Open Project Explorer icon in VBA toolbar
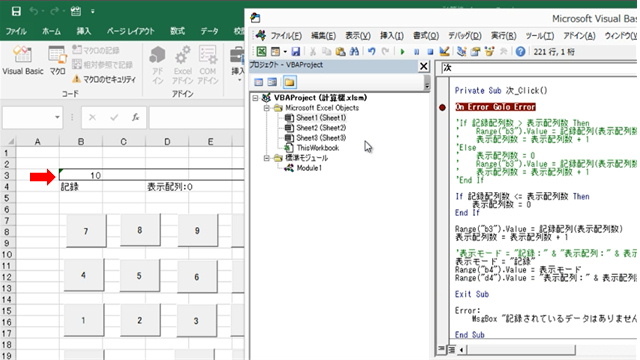The height and width of the screenshot is (360, 640). click(462, 51)
